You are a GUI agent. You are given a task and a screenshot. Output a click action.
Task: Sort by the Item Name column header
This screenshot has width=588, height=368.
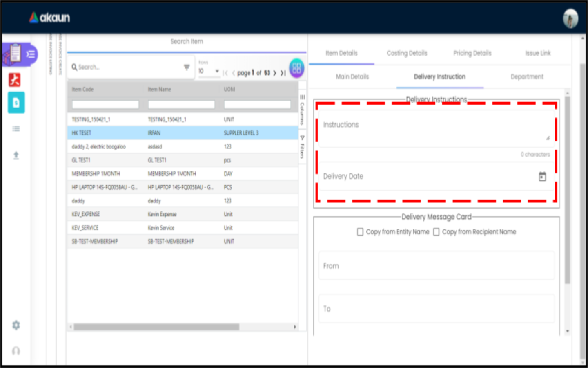tap(159, 89)
